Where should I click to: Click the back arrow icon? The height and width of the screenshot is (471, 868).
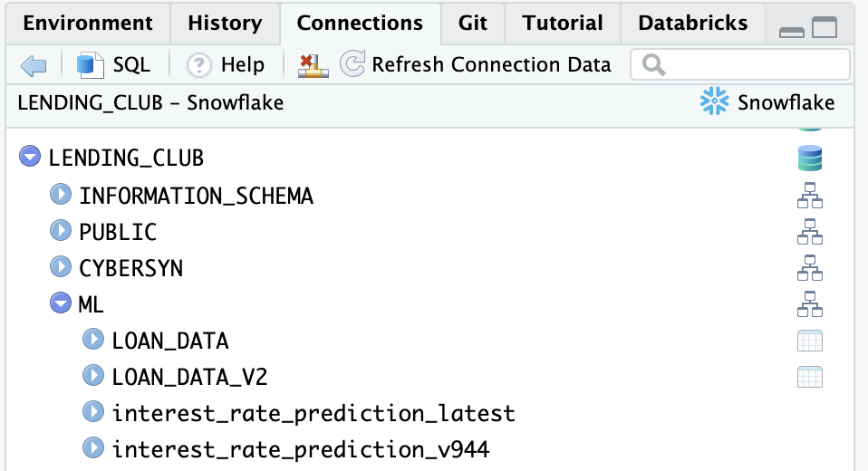[x=34, y=65]
